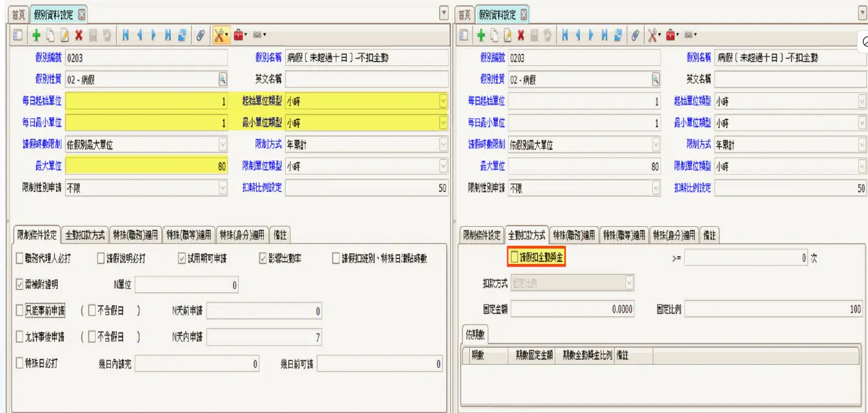The height and width of the screenshot is (413, 868).
Task: Click the 假別性質 lookup button in left panel
Action: tap(223, 80)
